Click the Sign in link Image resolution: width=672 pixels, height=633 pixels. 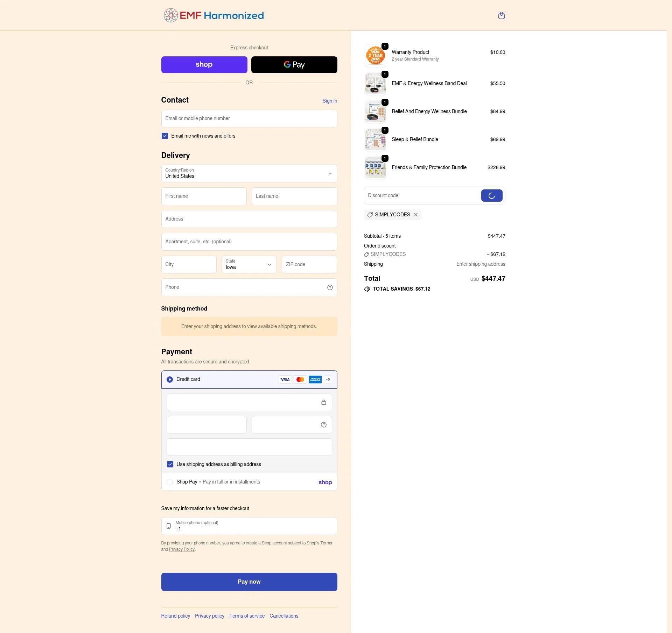[330, 101]
